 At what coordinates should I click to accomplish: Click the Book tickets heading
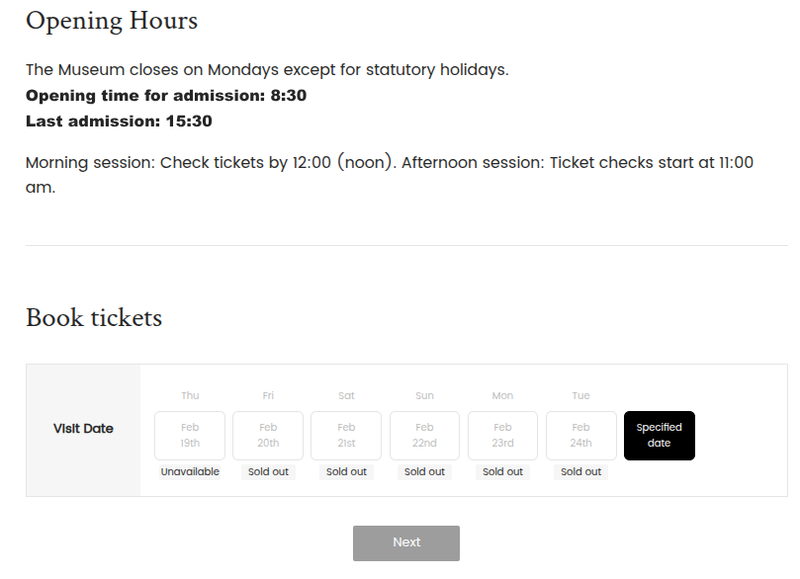[x=92, y=318]
